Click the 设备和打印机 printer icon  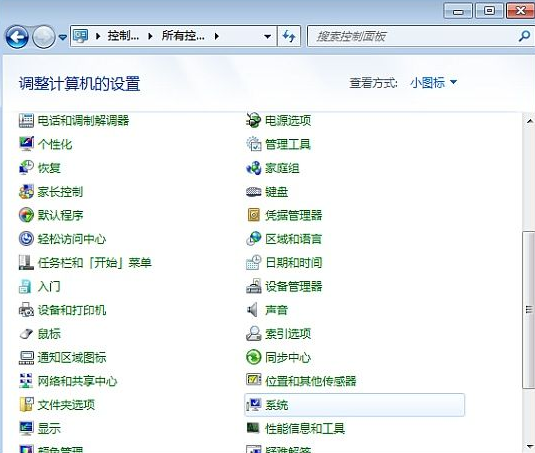pyautogui.click(x=26, y=310)
